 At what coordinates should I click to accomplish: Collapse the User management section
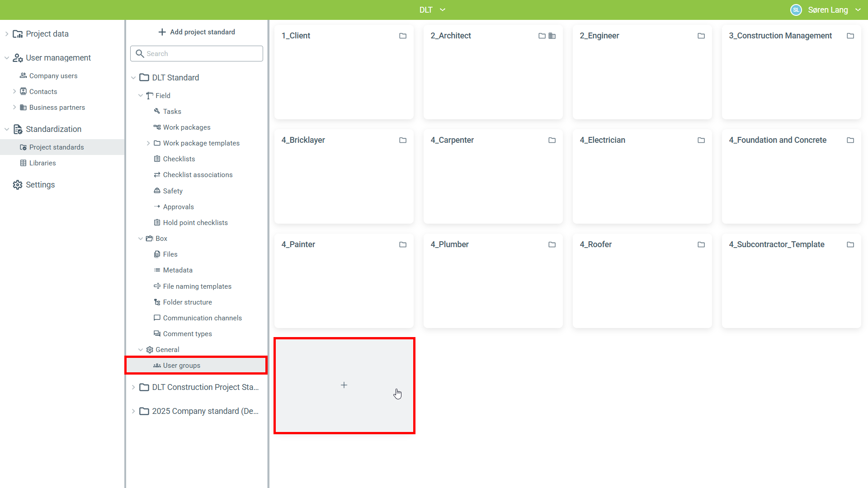[x=7, y=58]
